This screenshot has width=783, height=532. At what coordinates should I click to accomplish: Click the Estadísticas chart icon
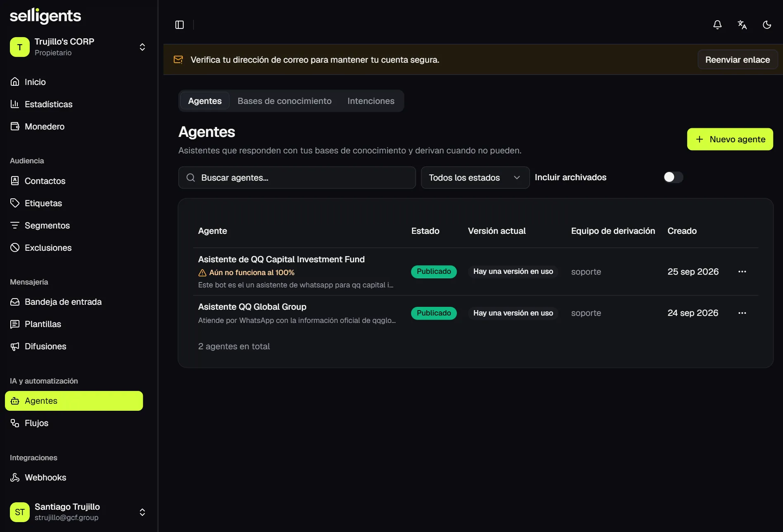click(15, 104)
